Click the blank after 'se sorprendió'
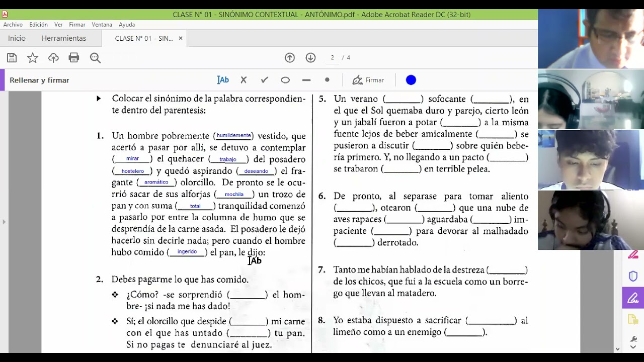The image size is (644, 362). [247, 295]
